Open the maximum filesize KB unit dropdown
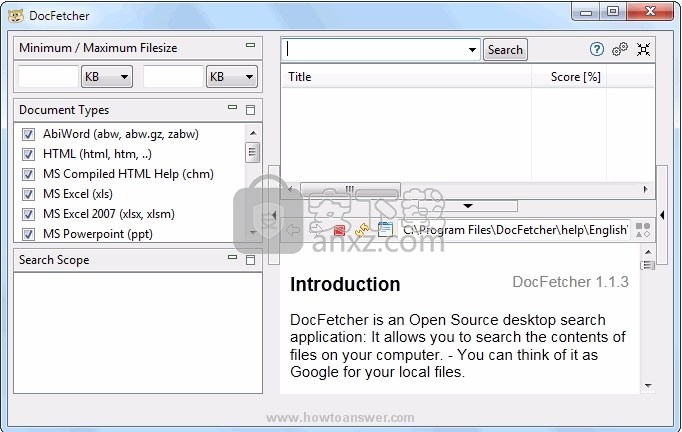The width and height of the screenshot is (682, 432). [232, 77]
